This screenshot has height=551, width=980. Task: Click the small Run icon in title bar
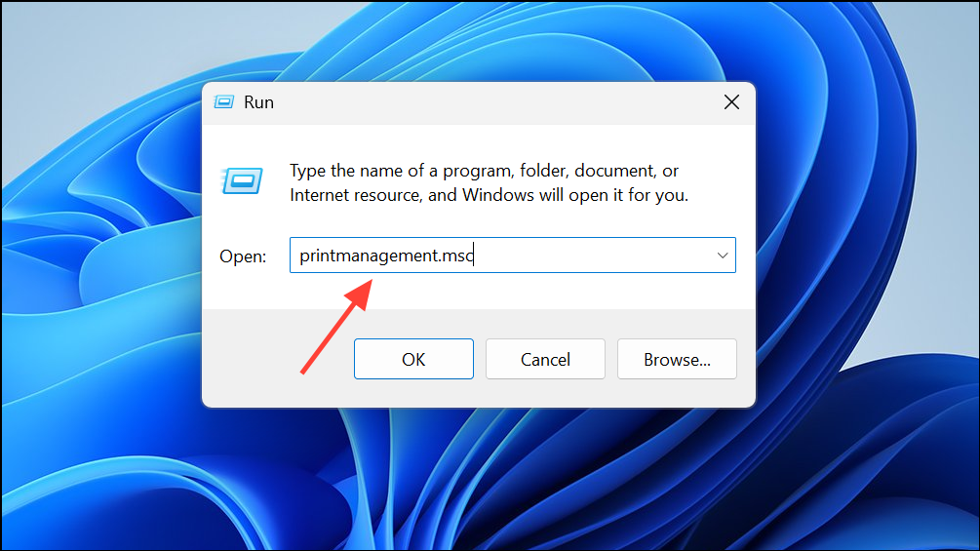tap(224, 101)
